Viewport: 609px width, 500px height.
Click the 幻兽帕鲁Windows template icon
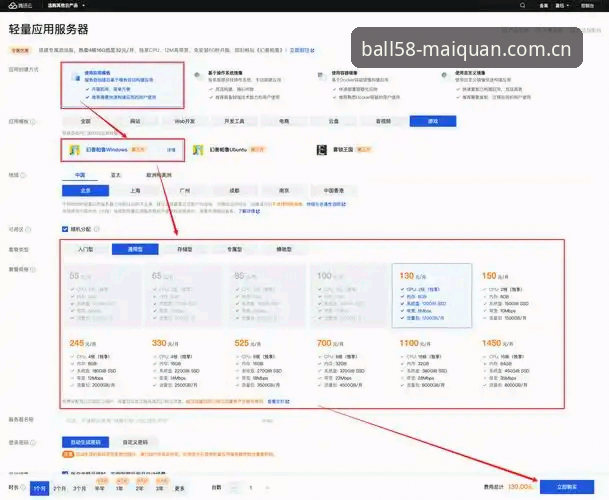tap(74, 150)
